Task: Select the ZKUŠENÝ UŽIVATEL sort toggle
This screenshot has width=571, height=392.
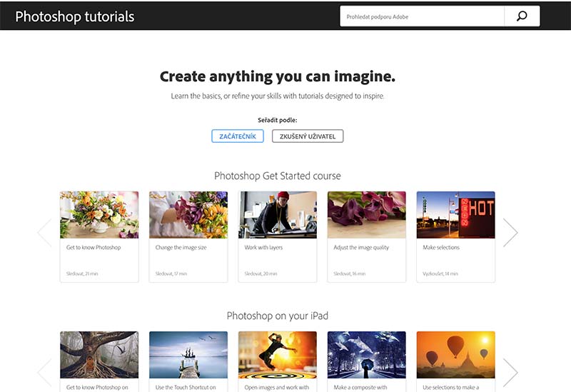Action: [x=308, y=136]
